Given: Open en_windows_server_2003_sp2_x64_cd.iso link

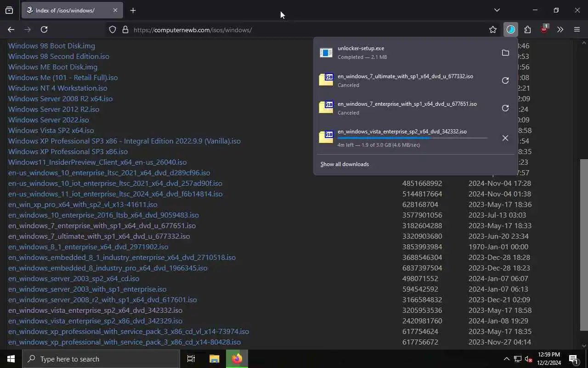Looking at the screenshot, I should point(73,279).
